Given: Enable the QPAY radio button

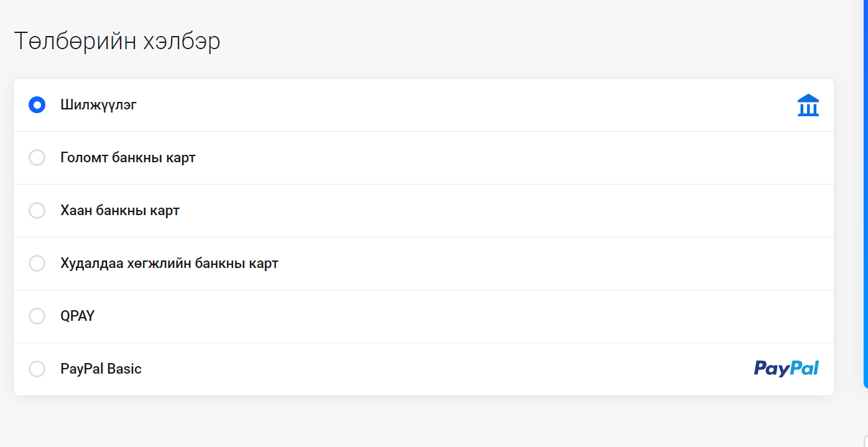Looking at the screenshot, I should click(37, 316).
